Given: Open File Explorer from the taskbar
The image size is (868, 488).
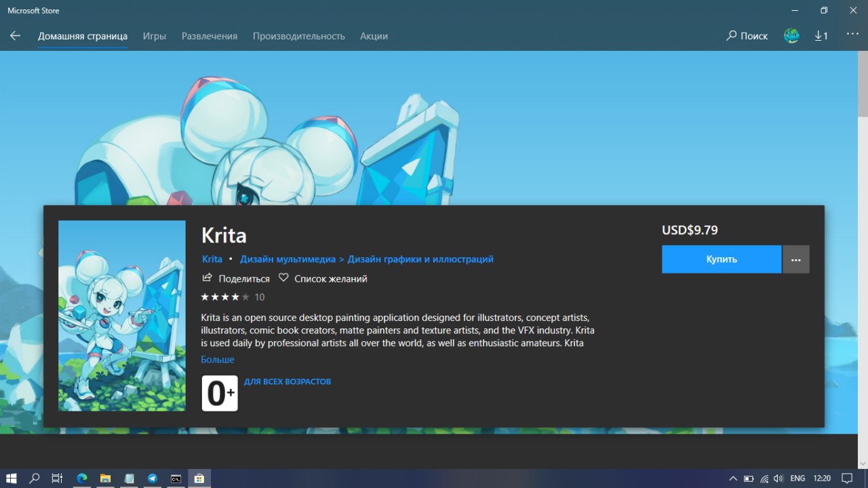Looking at the screenshot, I should 105,478.
